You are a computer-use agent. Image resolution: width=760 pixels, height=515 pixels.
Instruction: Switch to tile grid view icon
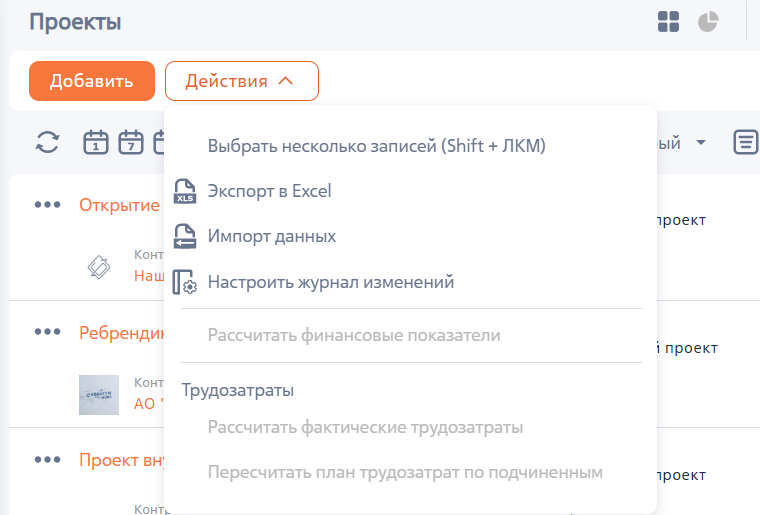[x=668, y=22]
